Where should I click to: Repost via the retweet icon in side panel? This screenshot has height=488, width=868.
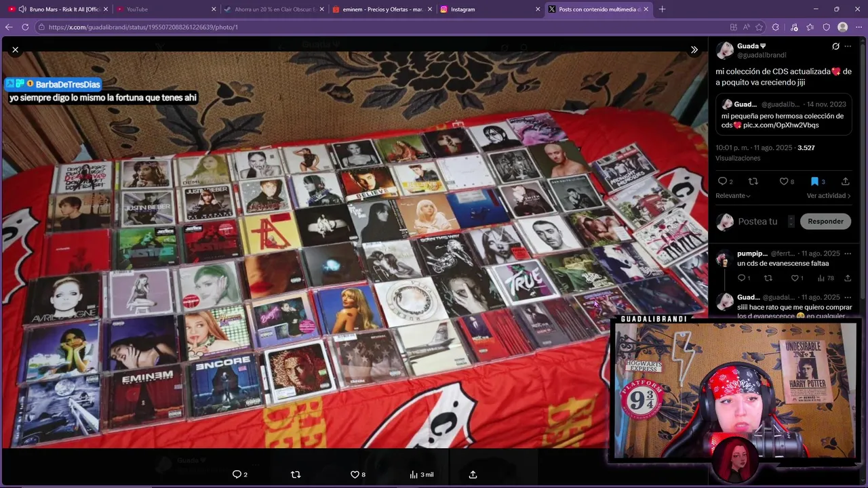[753, 181]
